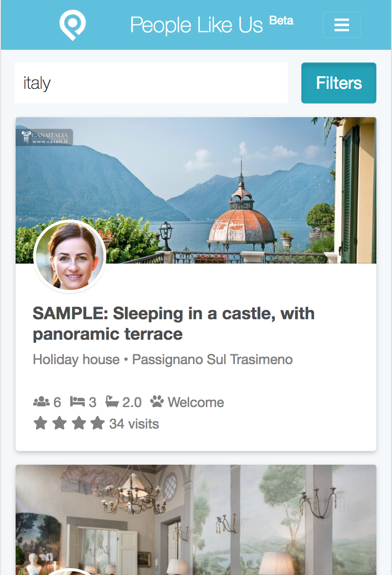Click the People Like Us title

pos(196,25)
